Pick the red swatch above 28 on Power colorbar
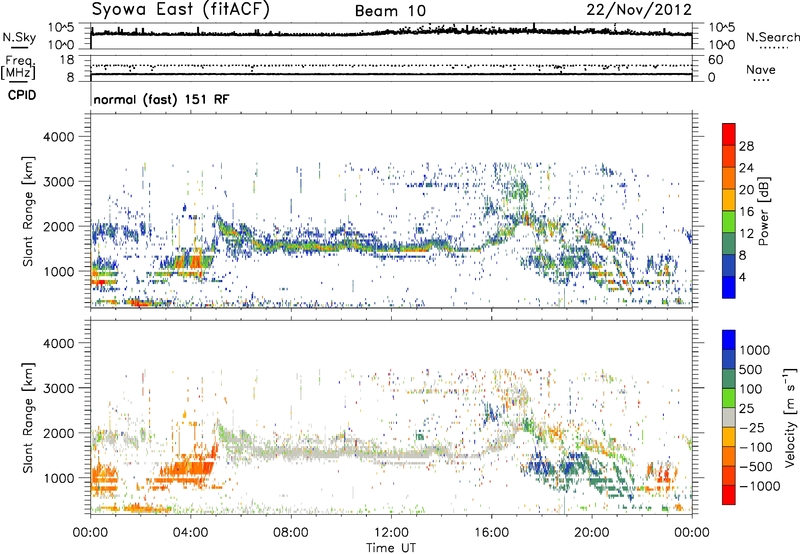 tap(729, 135)
